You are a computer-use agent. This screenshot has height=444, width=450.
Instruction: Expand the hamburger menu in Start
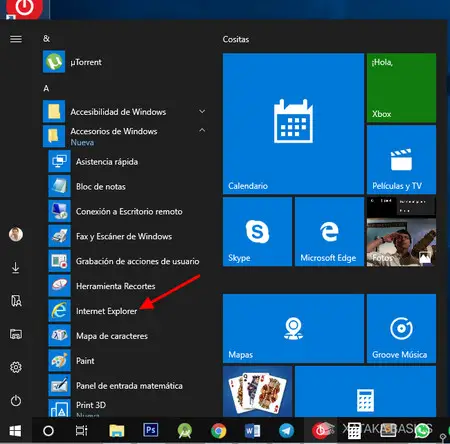[16, 39]
